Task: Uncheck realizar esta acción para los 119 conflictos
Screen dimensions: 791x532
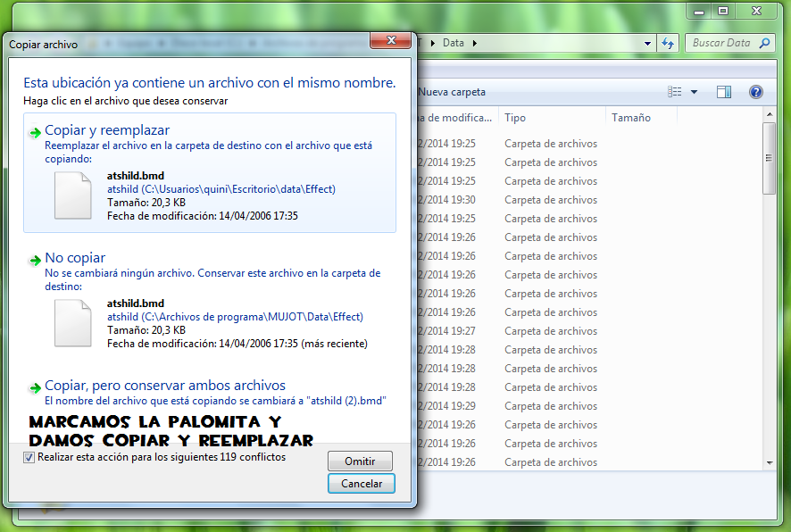Action: click(x=29, y=456)
